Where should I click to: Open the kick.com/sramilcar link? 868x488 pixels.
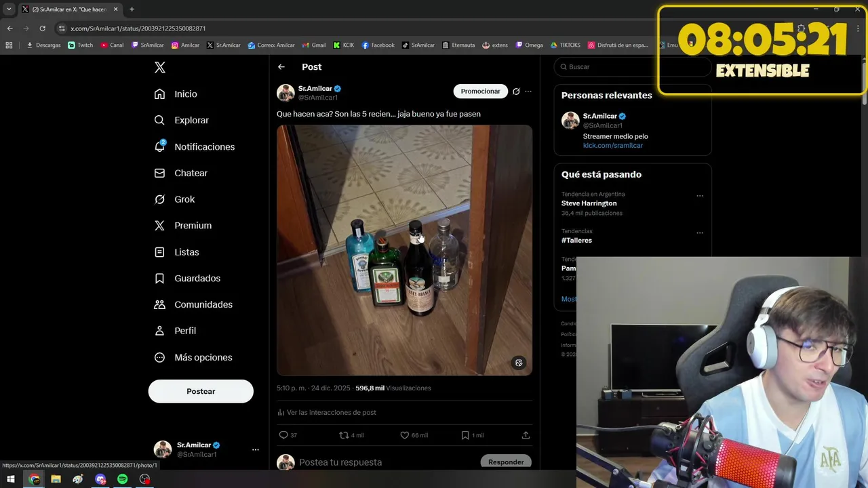(613, 146)
